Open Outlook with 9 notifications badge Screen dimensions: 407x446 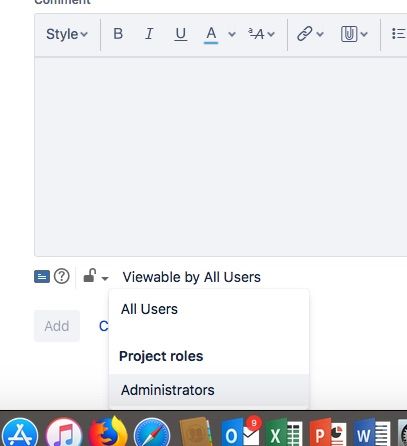click(x=241, y=431)
